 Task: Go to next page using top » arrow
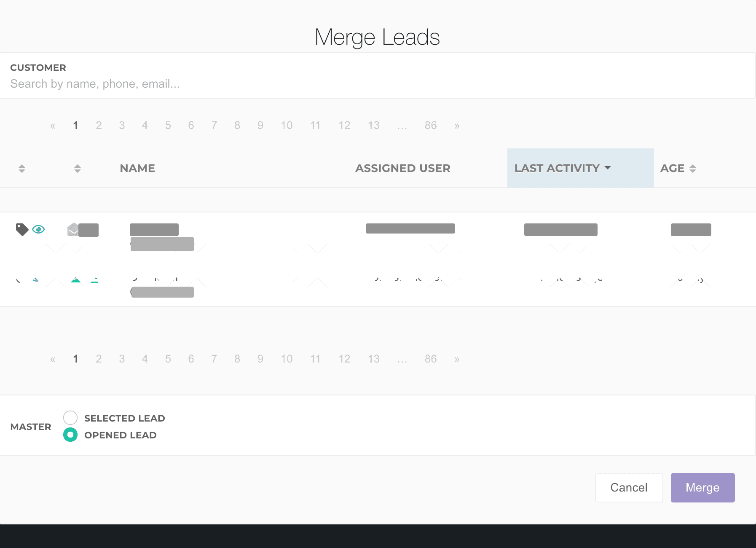(x=457, y=126)
